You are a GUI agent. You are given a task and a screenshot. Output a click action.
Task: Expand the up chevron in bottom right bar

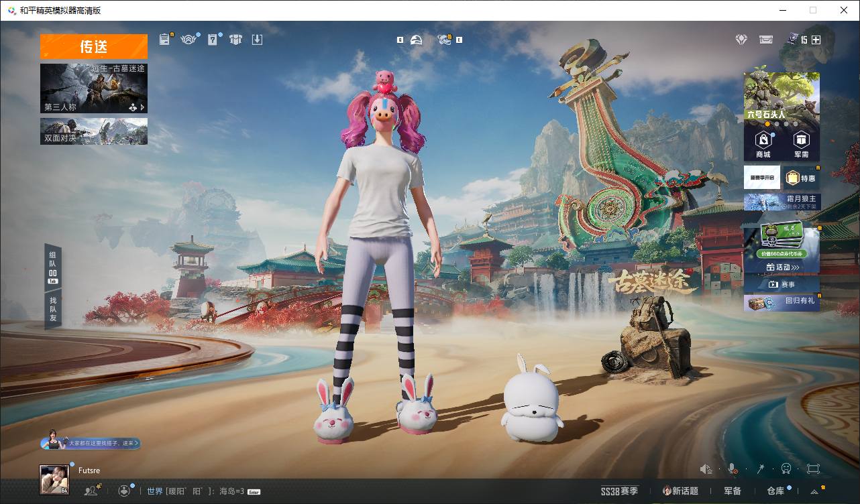[x=814, y=491]
